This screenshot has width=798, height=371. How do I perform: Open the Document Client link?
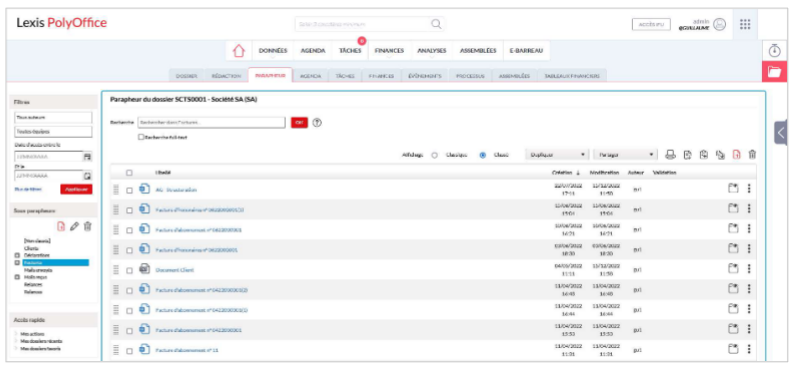pyautogui.click(x=175, y=270)
